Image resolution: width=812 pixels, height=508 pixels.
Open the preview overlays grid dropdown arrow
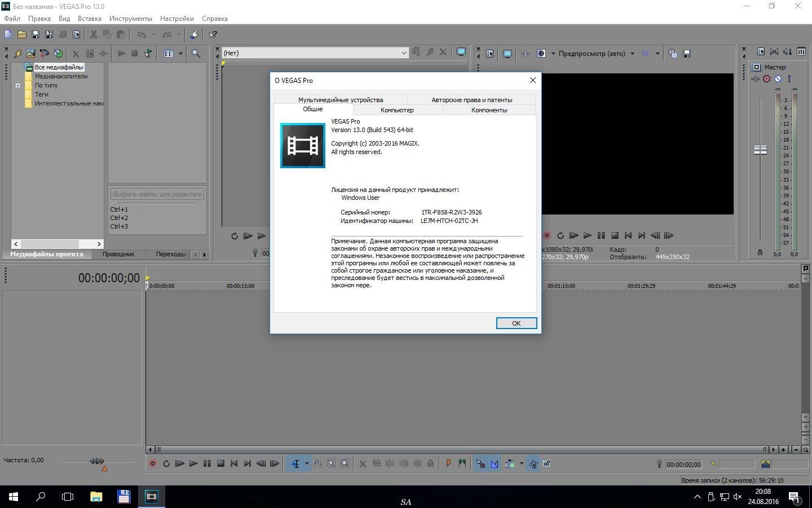[x=657, y=54]
